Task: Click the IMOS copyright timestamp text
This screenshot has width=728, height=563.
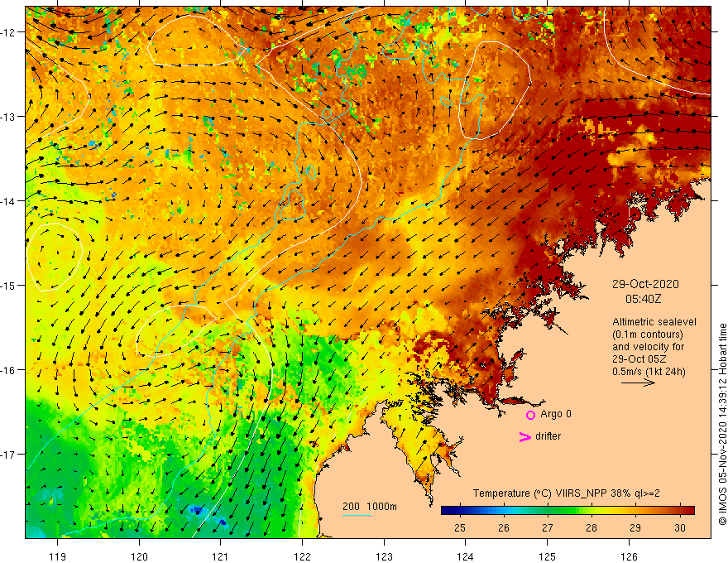Action: pyautogui.click(x=722, y=425)
